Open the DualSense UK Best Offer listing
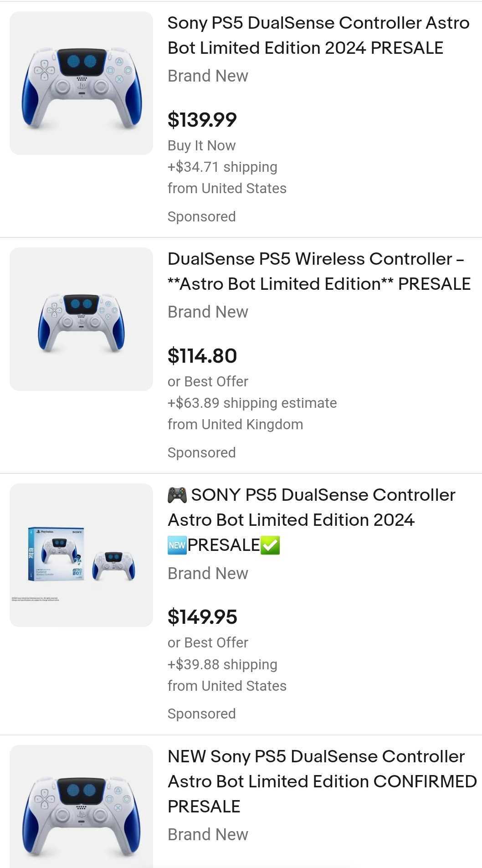Image resolution: width=482 pixels, height=868 pixels. [319, 271]
